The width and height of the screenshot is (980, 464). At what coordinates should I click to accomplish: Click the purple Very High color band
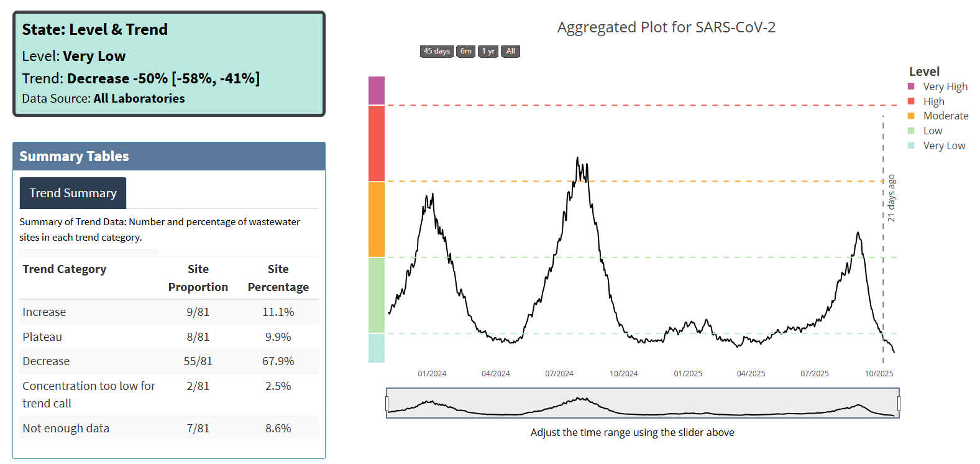tap(377, 91)
